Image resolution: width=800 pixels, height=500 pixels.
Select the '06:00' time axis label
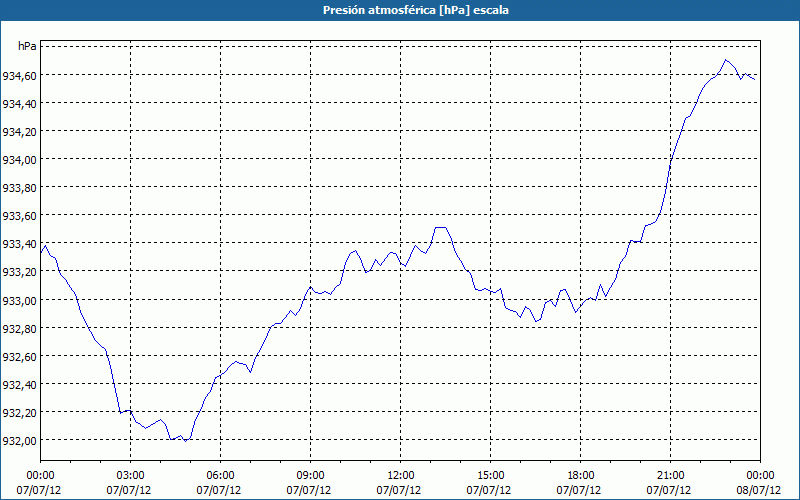220,476
